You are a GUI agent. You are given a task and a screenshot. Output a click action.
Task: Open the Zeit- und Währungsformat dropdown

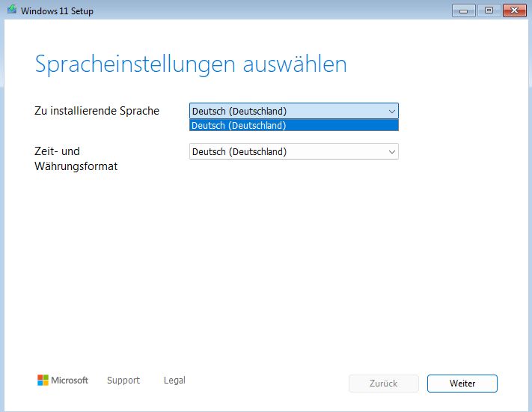coord(294,151)
